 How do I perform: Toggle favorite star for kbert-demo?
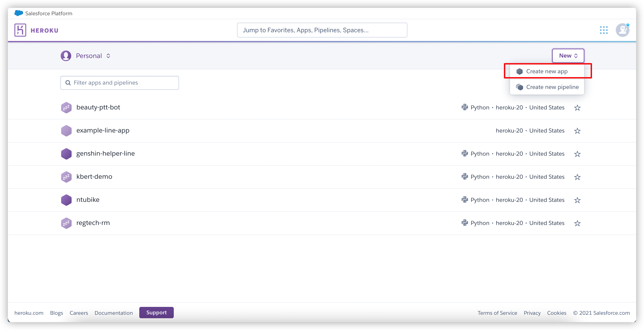click(577, 177)
